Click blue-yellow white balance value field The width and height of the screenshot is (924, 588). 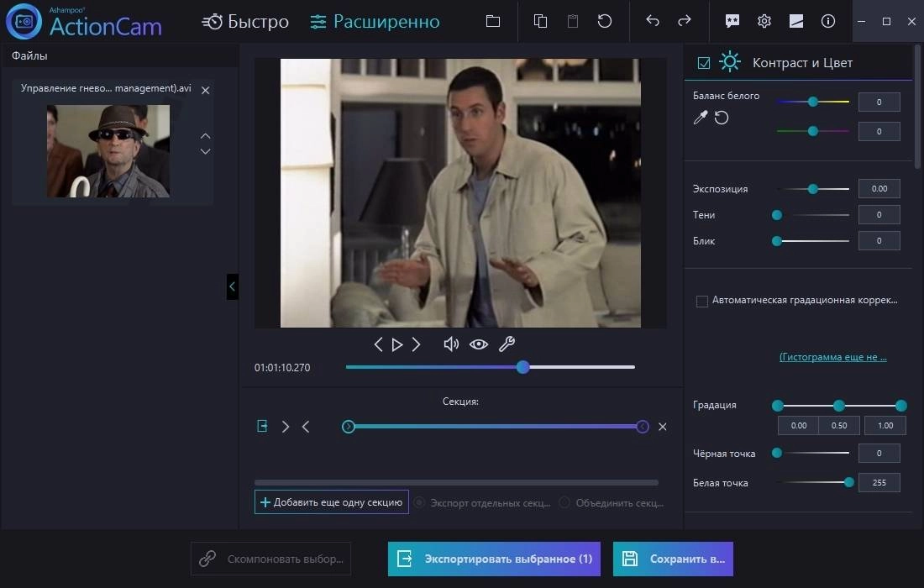pos(879,102)
